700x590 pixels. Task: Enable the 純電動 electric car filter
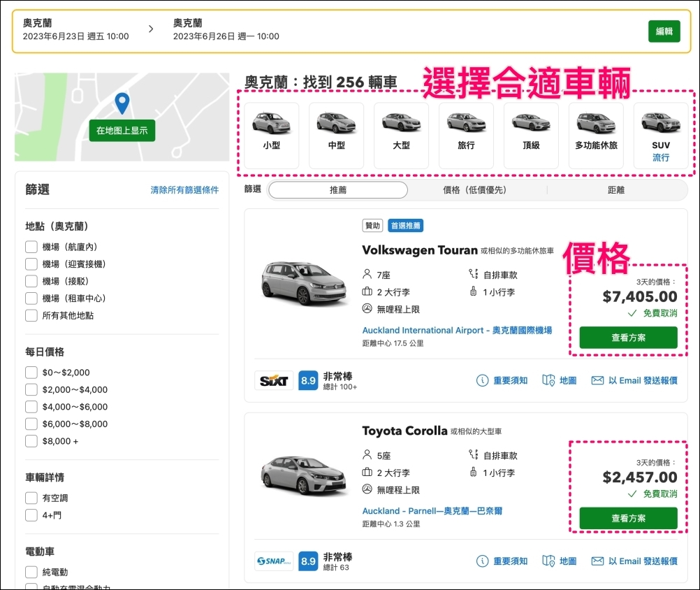pyautogui.click(x=31, y=572)
